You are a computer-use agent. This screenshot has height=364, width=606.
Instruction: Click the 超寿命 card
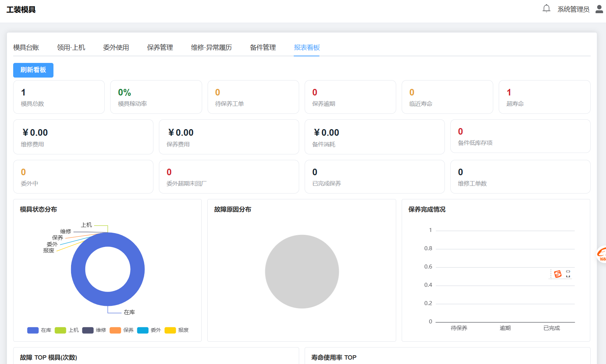point(544,97)
